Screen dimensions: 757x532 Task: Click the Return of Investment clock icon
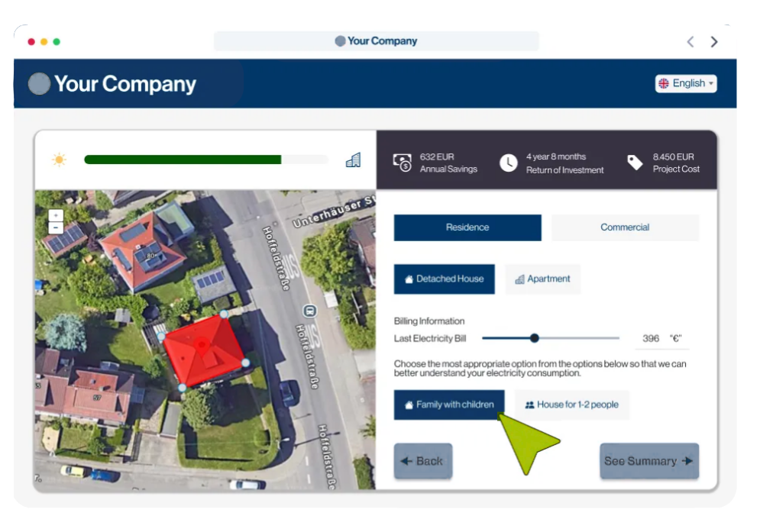tap(508, 163)
